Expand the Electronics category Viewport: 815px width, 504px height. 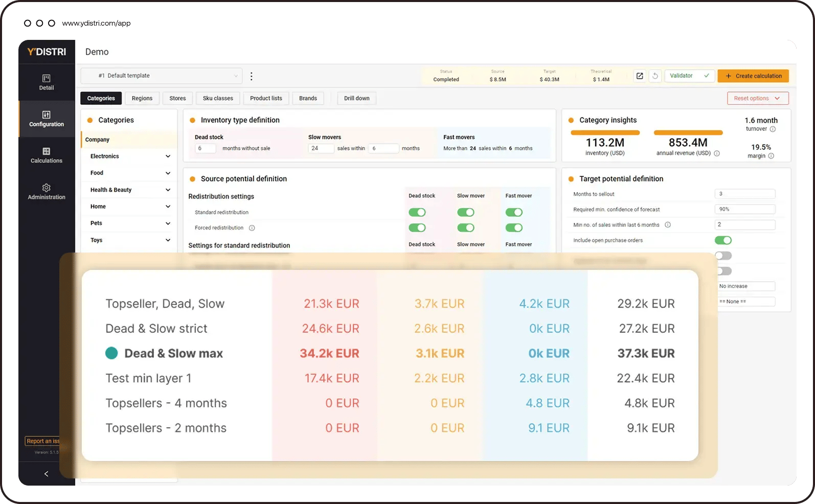point(168,156)
